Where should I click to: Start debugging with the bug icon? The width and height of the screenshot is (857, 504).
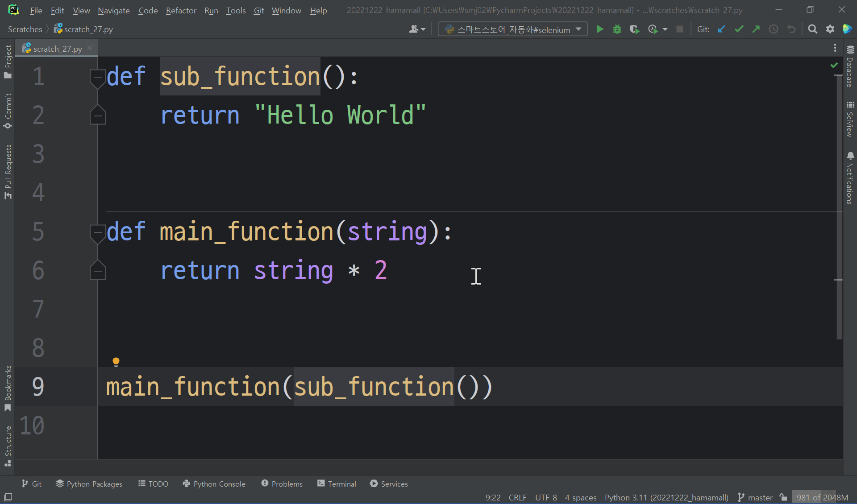pos(617,29)
